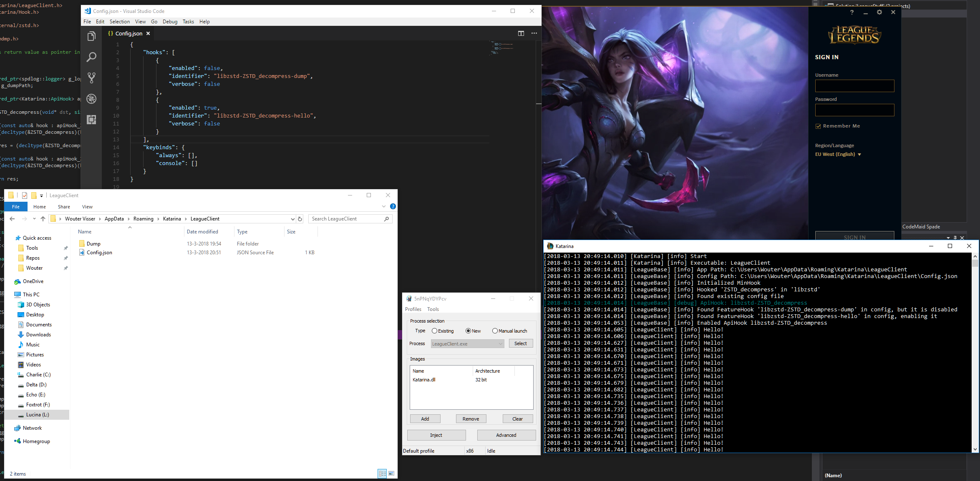Open League client settings gear icon
980x481 pixels.
tap(879, 13)
